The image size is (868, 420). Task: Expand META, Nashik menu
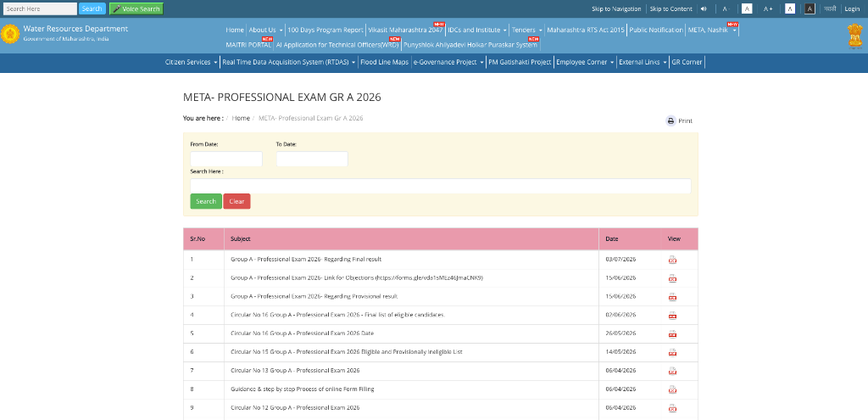pos(712,30)
